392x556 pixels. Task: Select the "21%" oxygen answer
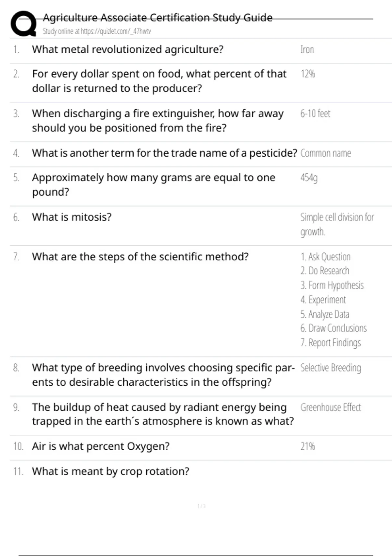307,446
